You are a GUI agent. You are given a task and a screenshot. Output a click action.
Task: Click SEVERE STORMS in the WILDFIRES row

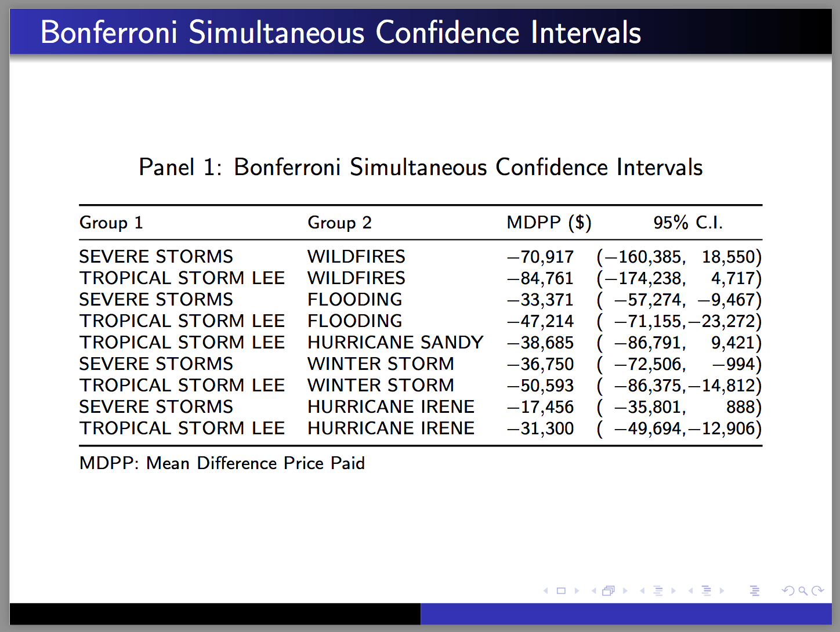[x=156, y=256]
